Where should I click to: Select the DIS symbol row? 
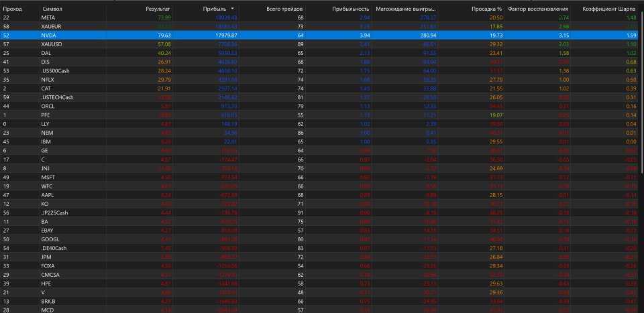(x=319, y=62)
